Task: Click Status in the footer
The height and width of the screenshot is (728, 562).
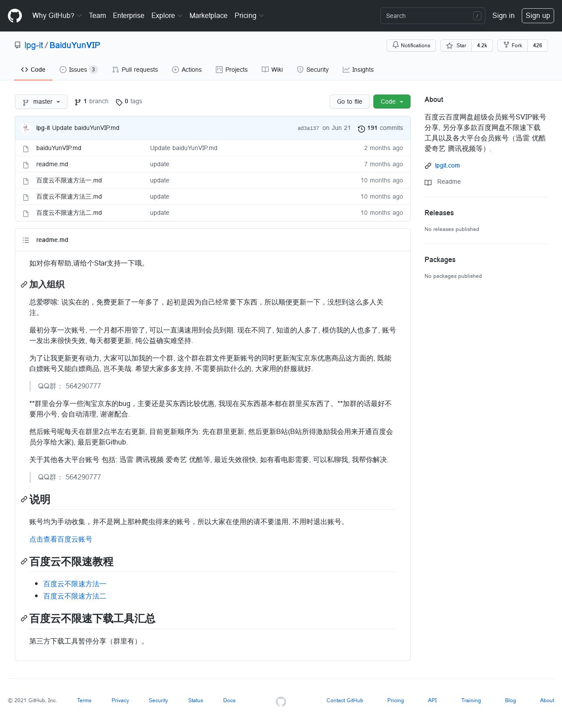Action: pos(196,700)
